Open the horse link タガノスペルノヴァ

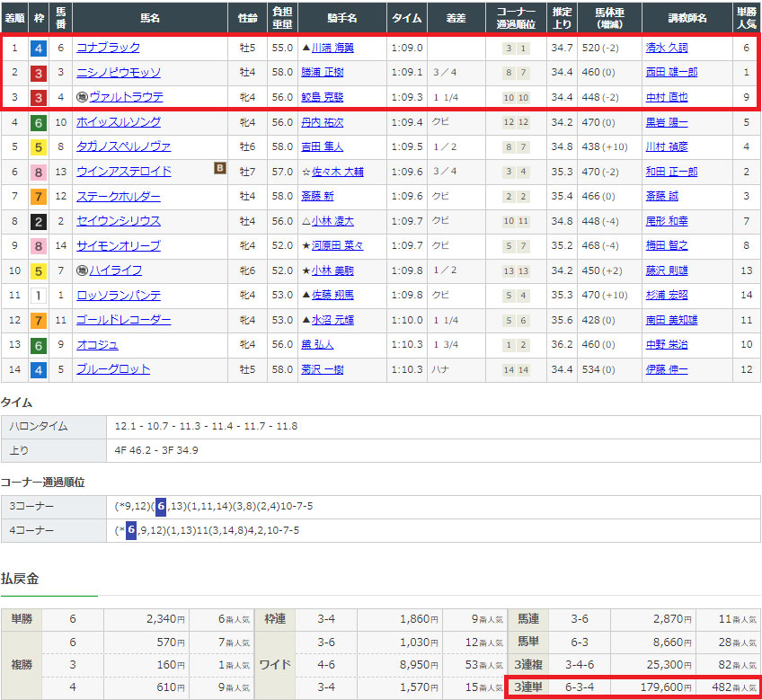tap(124, 146)
